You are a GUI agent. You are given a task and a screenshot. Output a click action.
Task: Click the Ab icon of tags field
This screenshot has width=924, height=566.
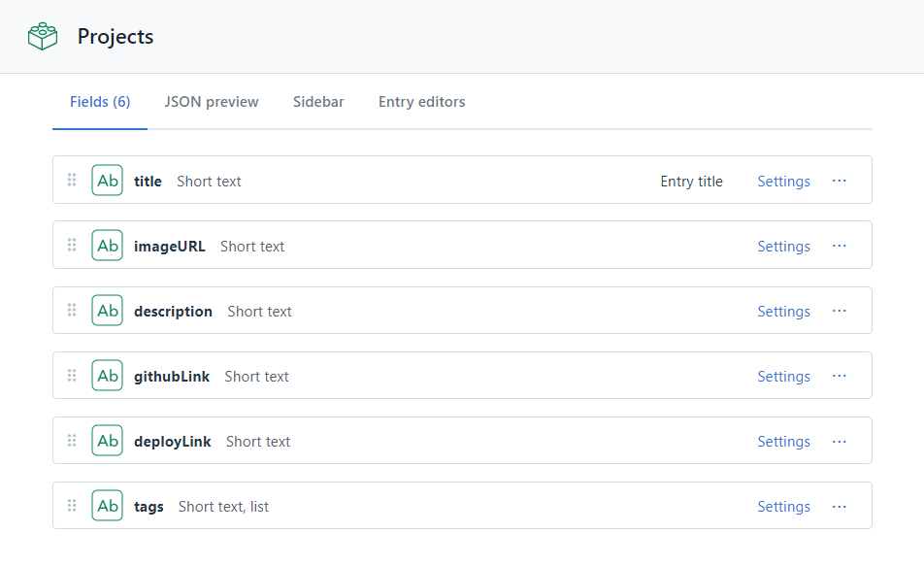(107, 506)
